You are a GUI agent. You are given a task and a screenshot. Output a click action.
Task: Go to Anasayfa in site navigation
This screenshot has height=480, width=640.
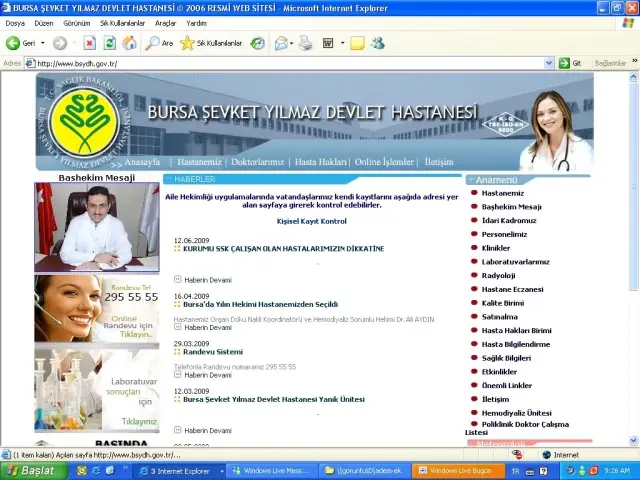click(142, 162)
